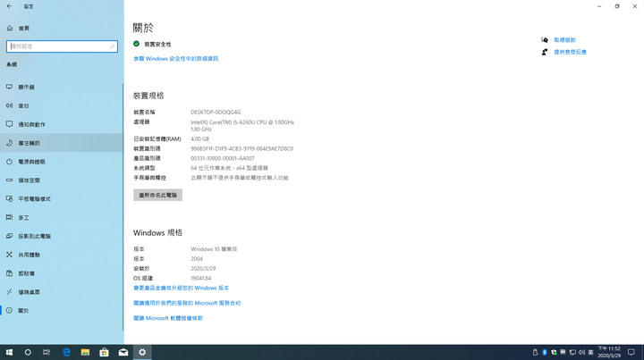The image size is (644, 360).
Task: Open the Windows Start menu
Action: 9,352
